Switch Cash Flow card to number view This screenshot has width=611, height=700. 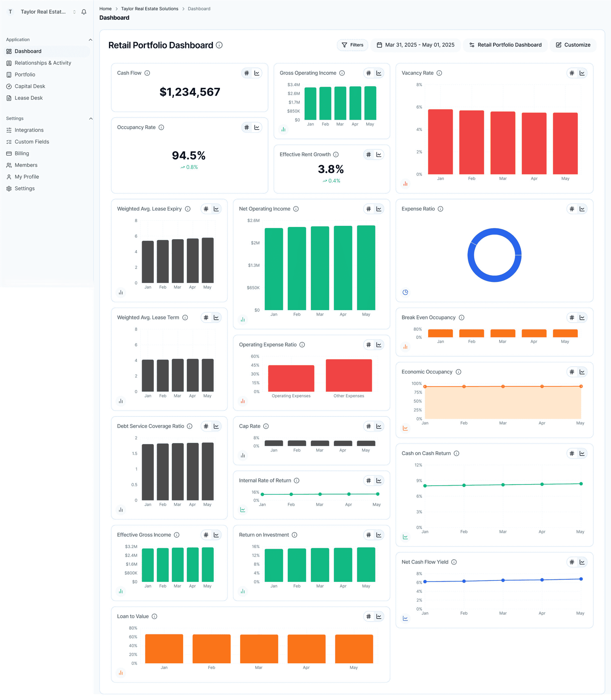pos(247,73)
